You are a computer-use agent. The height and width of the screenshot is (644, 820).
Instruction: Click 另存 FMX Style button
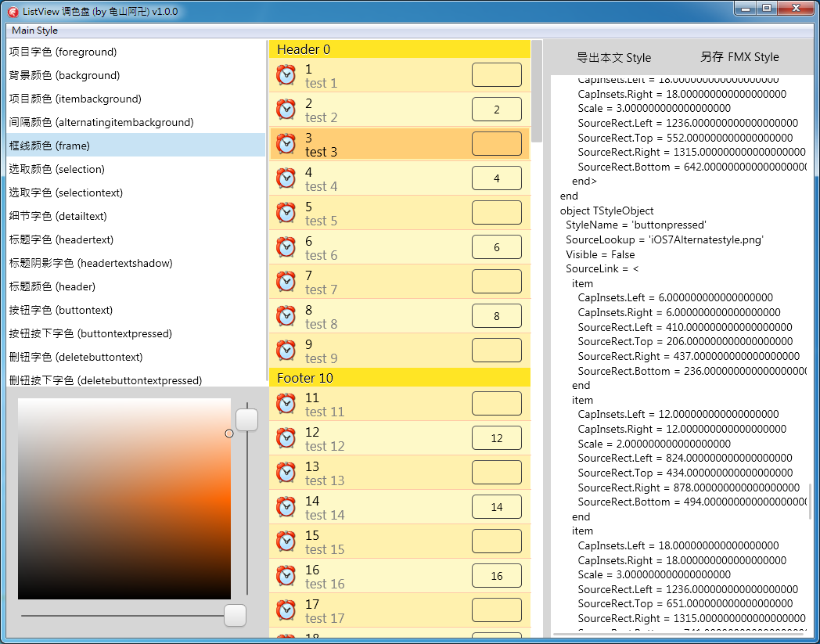(739, 57)
